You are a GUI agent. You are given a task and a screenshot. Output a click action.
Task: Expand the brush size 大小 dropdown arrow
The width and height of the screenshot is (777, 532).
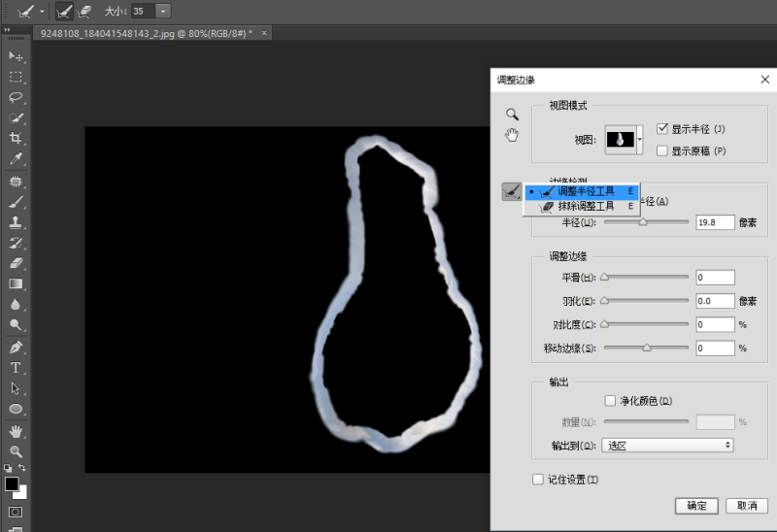point(163,11)
